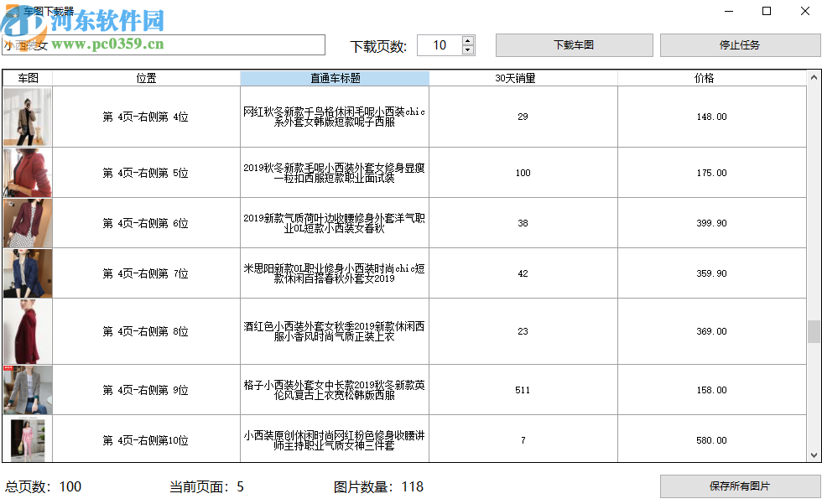Select title starting 小西装原创休闲时尚
822x504 pixels.
[x=335, y=439]
